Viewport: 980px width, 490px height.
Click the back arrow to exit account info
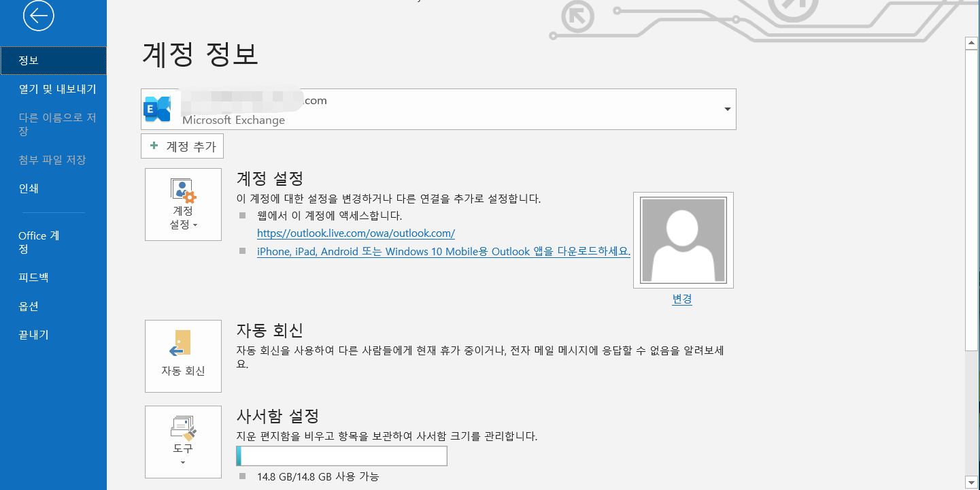[39, 16]
